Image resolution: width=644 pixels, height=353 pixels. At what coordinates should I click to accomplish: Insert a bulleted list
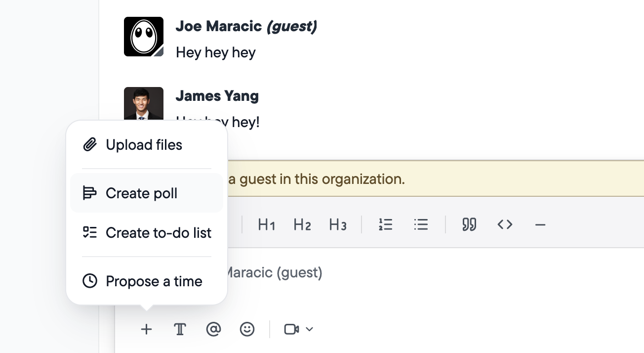tap(421, 225)
